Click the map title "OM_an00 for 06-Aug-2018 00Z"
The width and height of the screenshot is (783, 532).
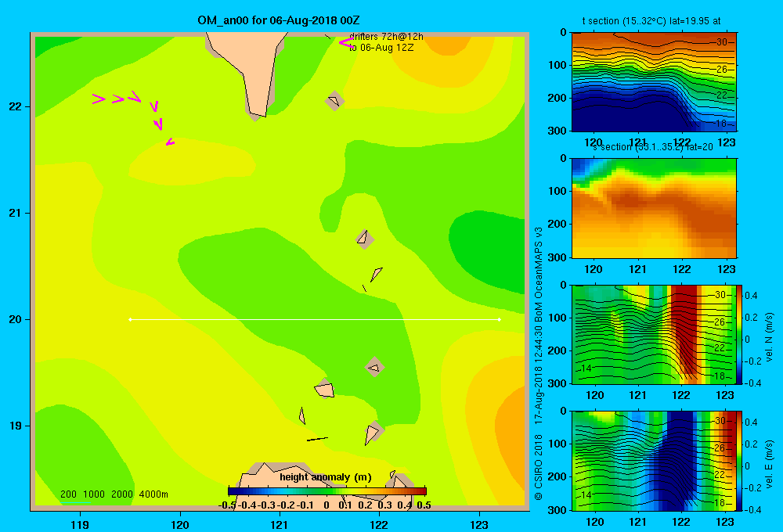click(x=279, y=20)
